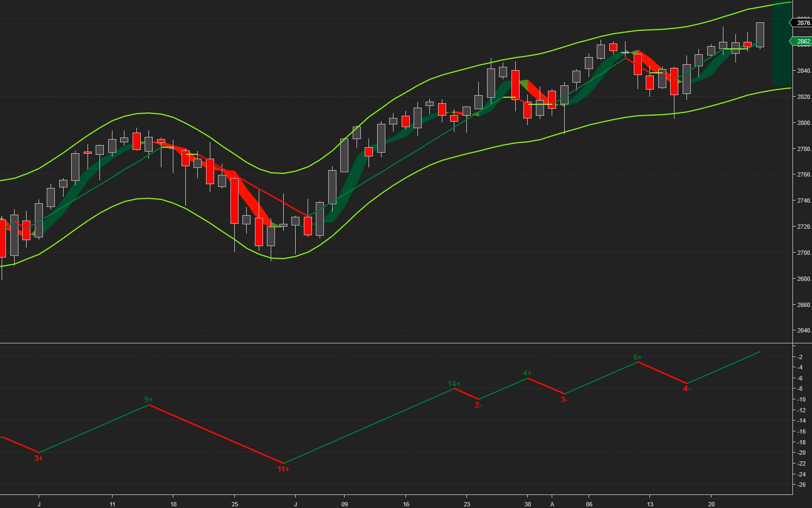
Task: Click the green 2862 price tag
Action: pyautogui.click(x=801, y=41)
